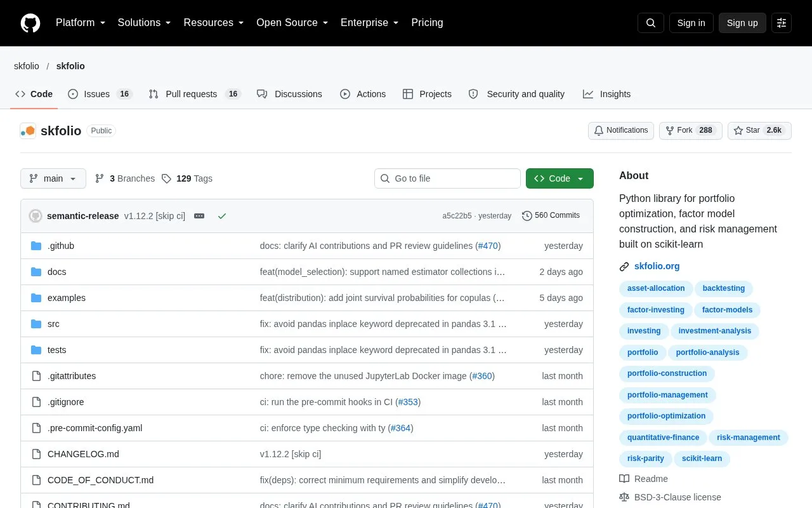The width and height of the screenshot is (812, 508).
Task: Click the CHANGELOG.md file icon
Action: (x=36, y=454)
